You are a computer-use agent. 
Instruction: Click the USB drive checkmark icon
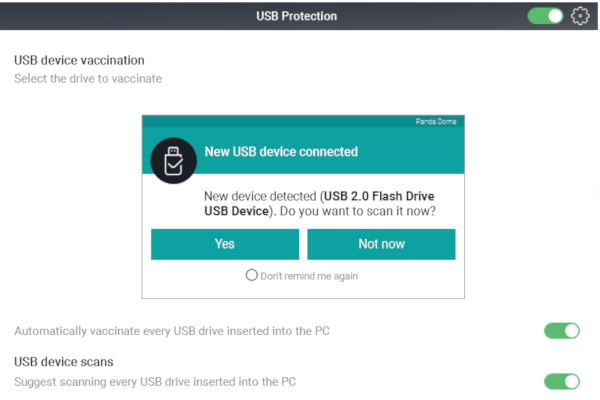[x=173, y=161]
